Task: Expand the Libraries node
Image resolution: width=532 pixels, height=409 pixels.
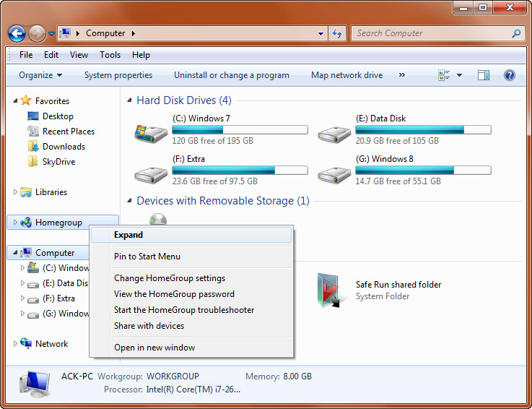Action: coord(15,192)
